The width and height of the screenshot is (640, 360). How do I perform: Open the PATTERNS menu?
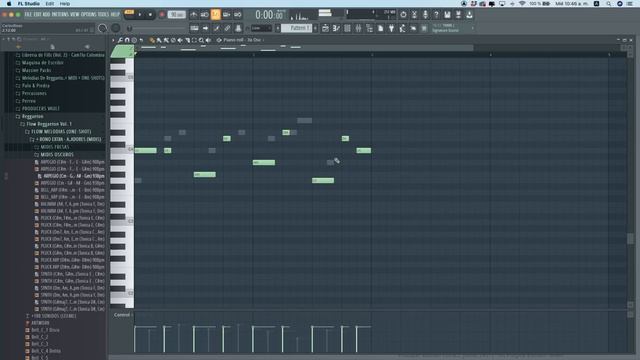click(x=59, y=14)
